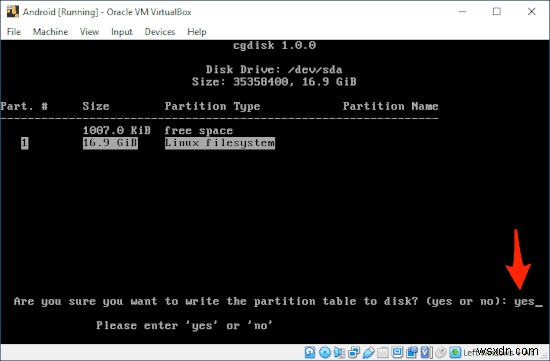Click the audio status icon
Viewport: 550px width, 361px height.
[339, 352]
